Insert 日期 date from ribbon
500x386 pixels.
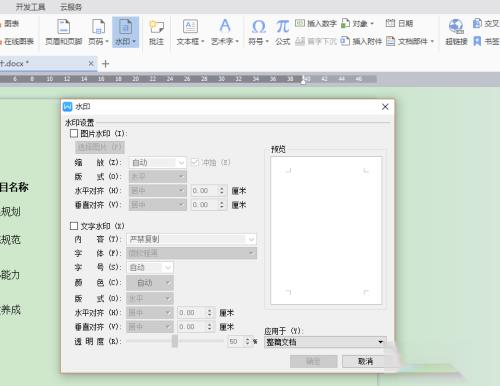399,23
